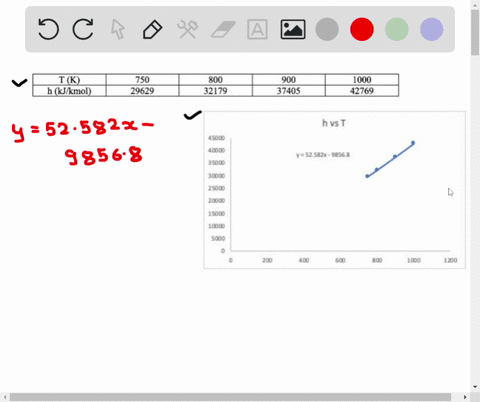Click the lowest data point on chart
This screenshot has height=402, width=480.
point(367,176)
